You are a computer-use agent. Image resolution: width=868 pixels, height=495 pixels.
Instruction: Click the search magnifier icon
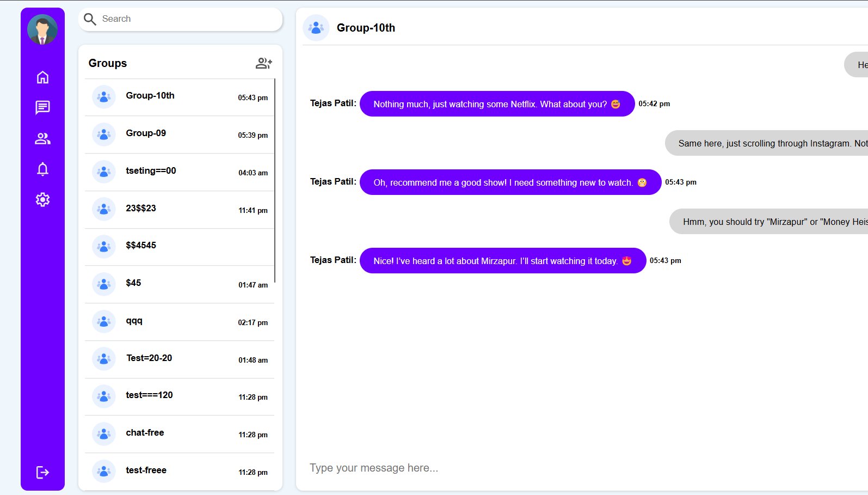[90, 19]
